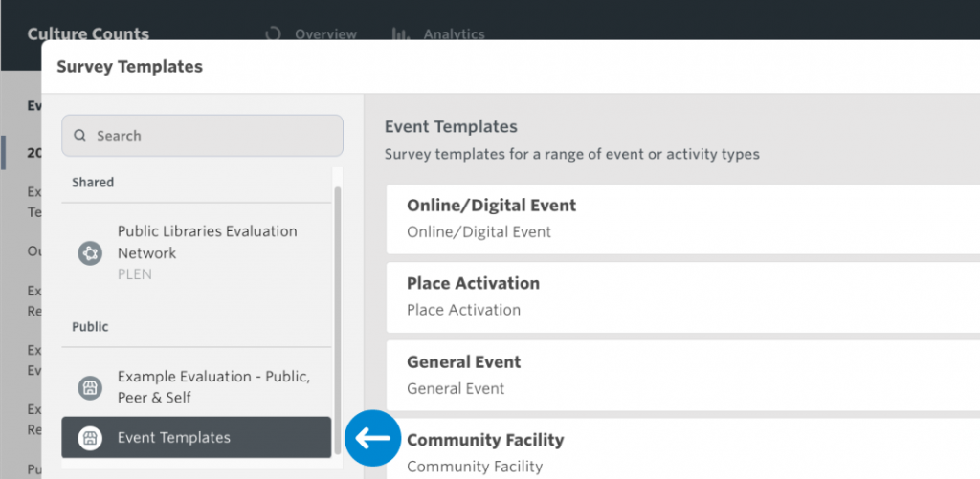Click the Event Templates panel heading
This screenshot has width=980, height=479.
(x=451, y=127)
